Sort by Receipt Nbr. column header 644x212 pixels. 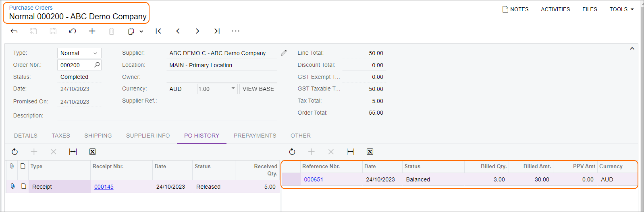pos(121,170)
